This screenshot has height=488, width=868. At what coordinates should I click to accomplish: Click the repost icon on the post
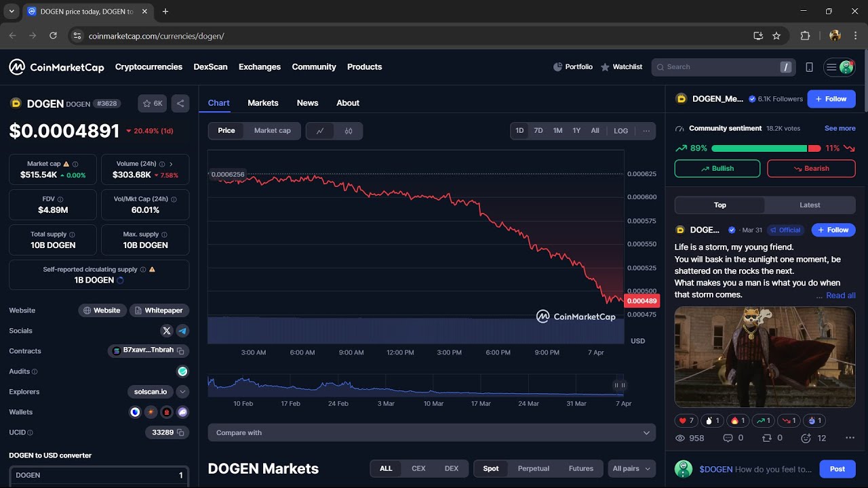(x=767, y=439)
